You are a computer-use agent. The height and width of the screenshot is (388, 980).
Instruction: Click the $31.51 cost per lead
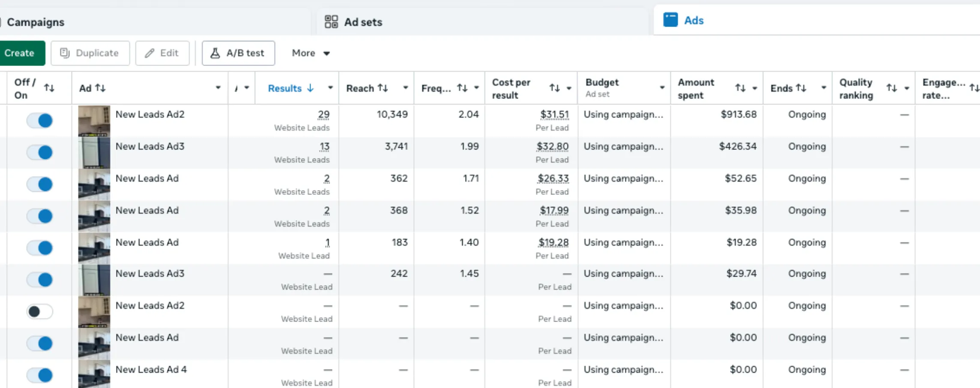(554, 115)
